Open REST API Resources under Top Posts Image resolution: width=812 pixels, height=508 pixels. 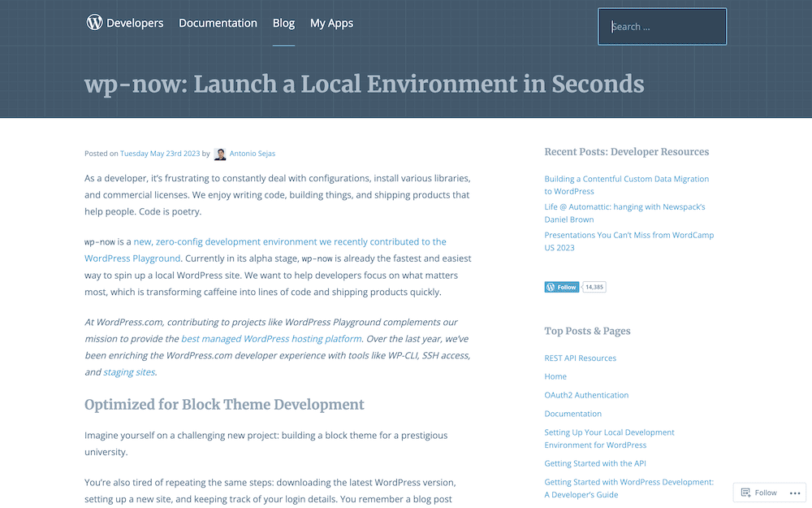click(x=580, y=358)
